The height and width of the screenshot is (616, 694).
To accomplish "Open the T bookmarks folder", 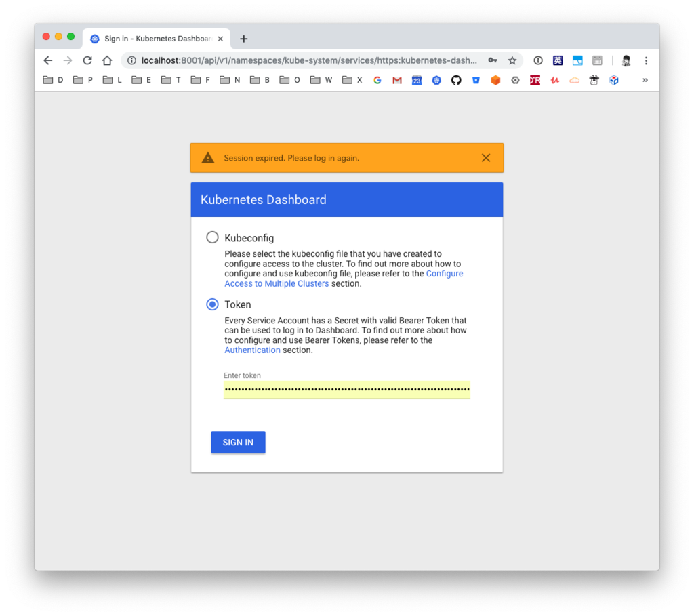I will pos(171,80).
